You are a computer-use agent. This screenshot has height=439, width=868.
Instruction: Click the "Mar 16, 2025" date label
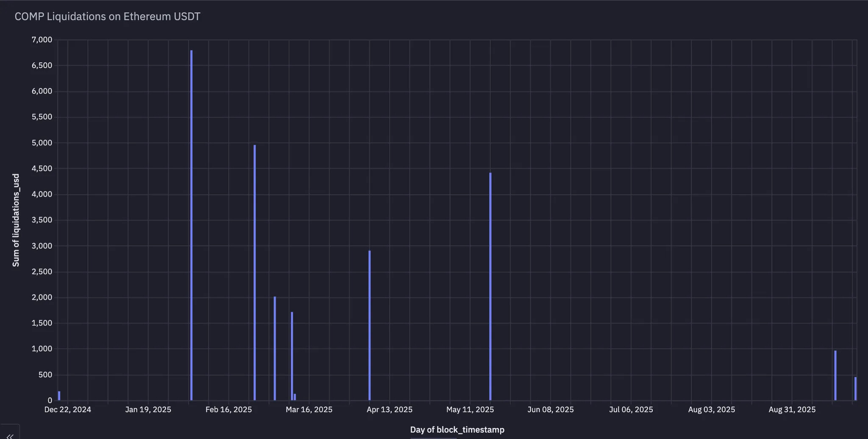click(x=309, y=410)
